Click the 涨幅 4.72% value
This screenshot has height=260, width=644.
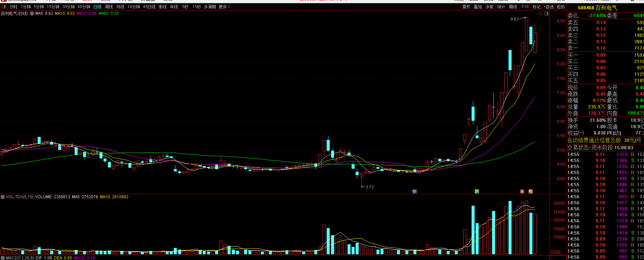click(x=599, y=100)
